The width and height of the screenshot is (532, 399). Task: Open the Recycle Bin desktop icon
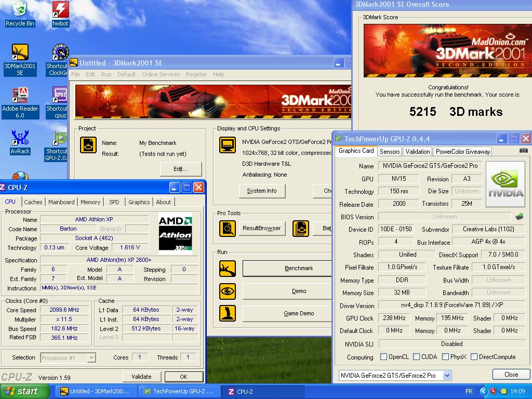pyautogui.click(x=20, y=14)
